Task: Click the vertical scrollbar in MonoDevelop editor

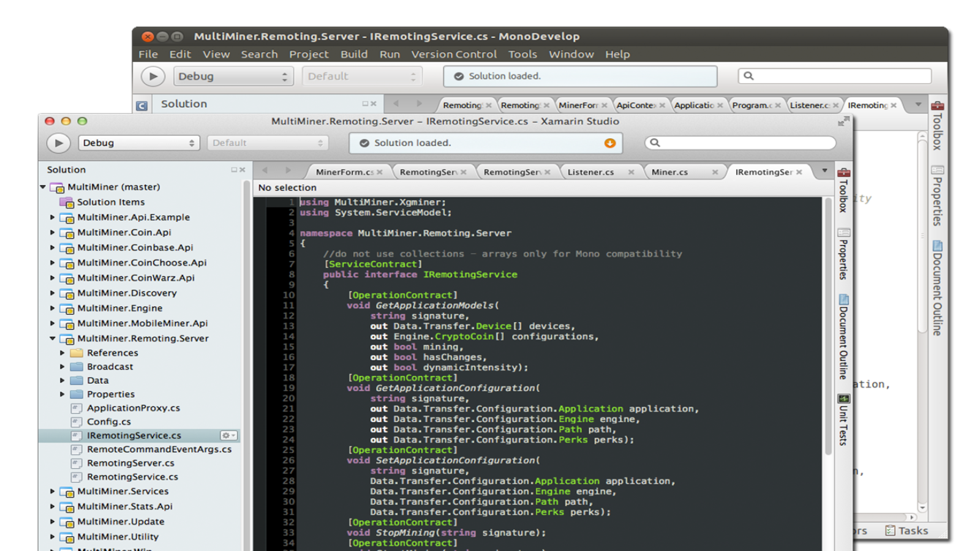Action: (x=922, y=236)
